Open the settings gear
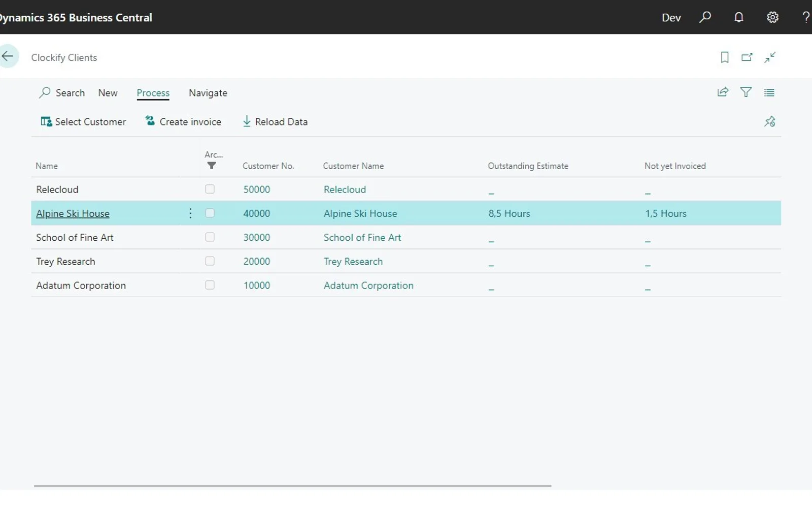Screen dimensions: 812x508 [772, 17]
